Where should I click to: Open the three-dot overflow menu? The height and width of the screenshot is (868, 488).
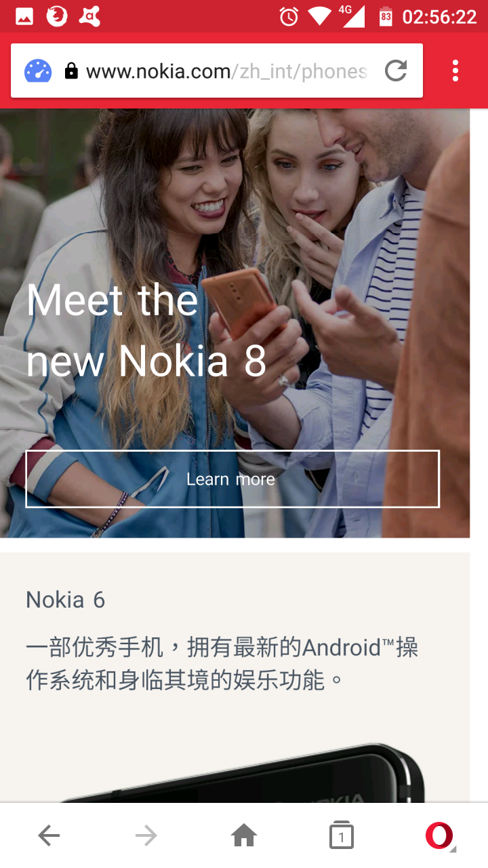point(455,71)
